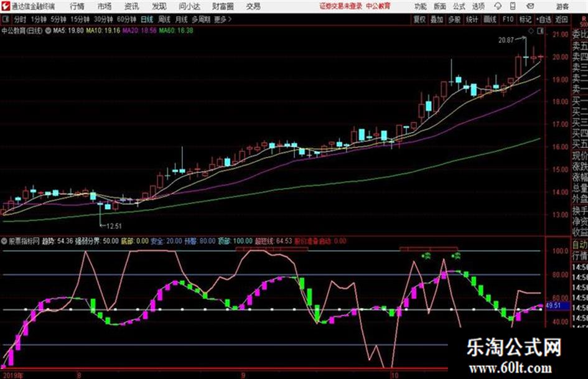Screen dimensions: 588x379
Task: Open the 市场 menu
Action: point(105,6)
